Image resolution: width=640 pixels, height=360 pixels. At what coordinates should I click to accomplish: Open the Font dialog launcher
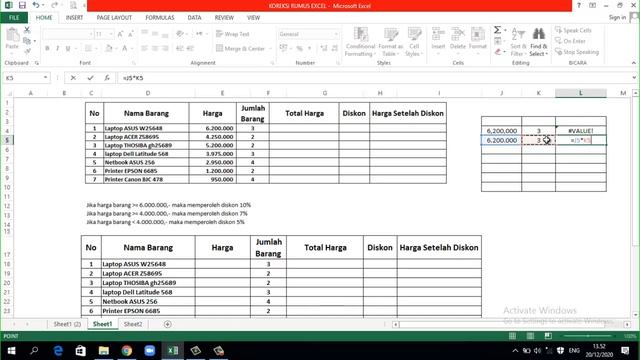point(134,63)
